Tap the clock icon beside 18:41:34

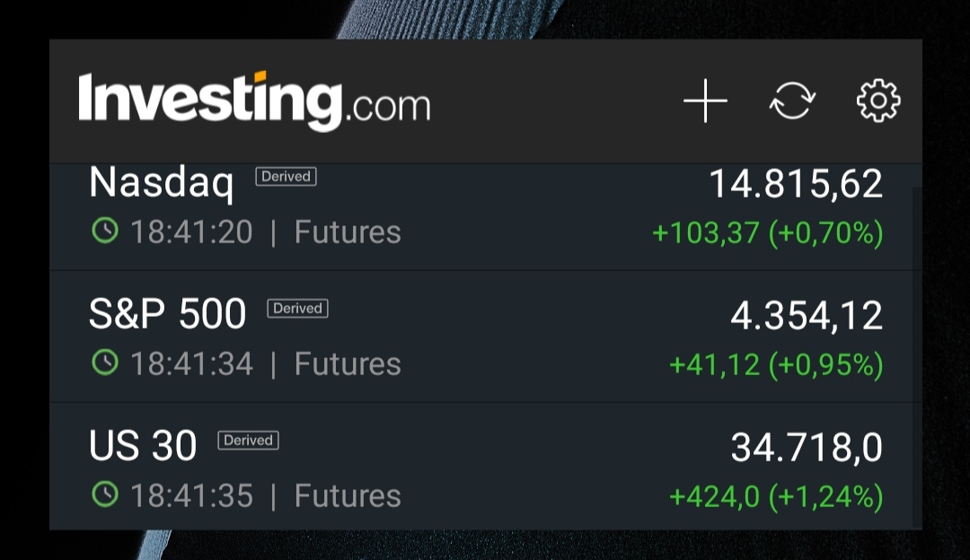(x=105, y=363)
